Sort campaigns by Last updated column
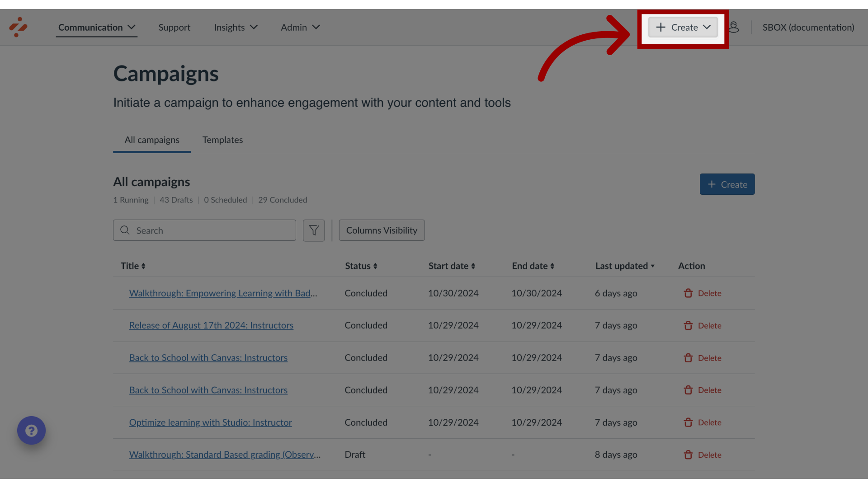The width and height of the screenshot is (868, 488). click(x=625, y=266)
